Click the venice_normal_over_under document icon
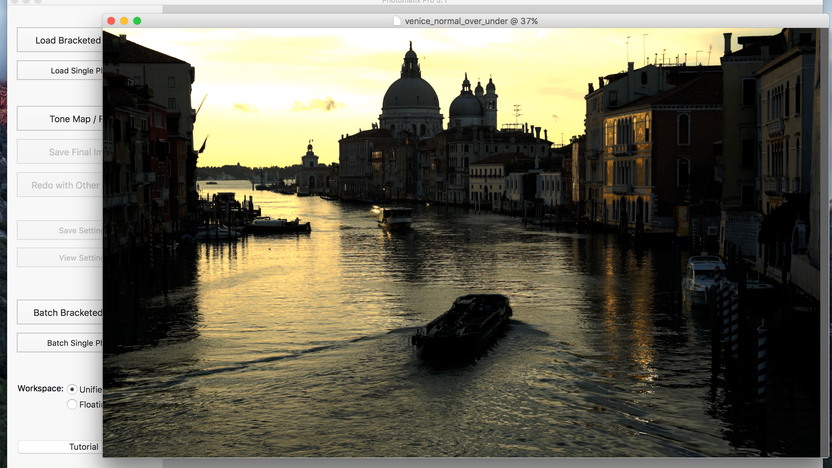The height and width of the screenshot is (468, 832). [397, 21]
